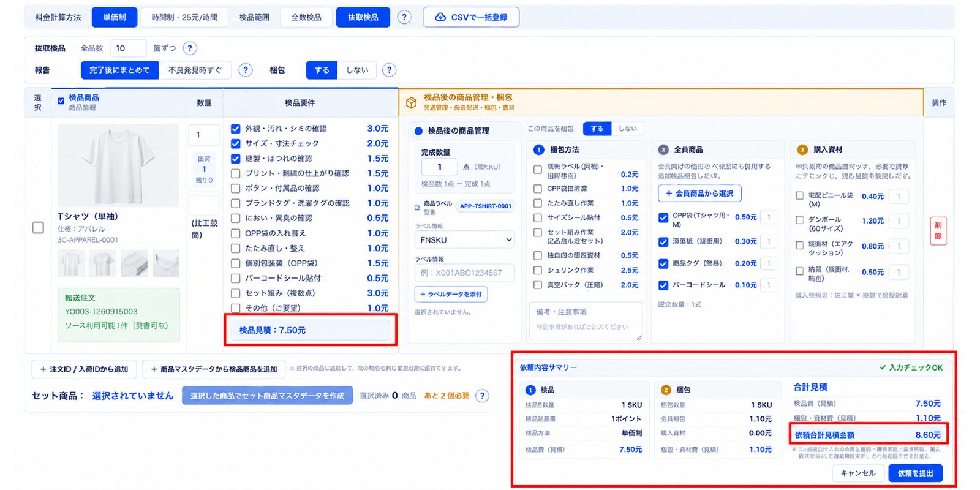The width and height of the screenshot is (980, 490).
Task: Click the large T-shirt product image
Action: [x=118, y=165]
